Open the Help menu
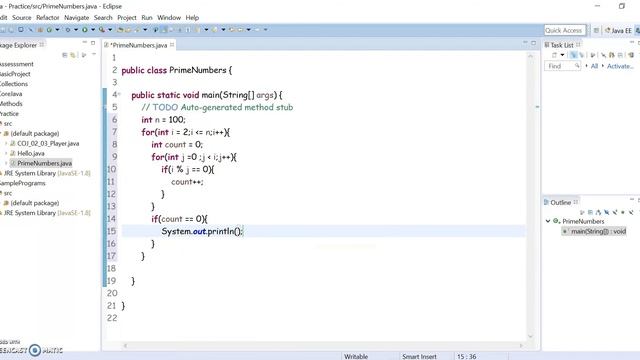This screenshot has width=640, height=360. pyautogui.click(x=192, y=18)
